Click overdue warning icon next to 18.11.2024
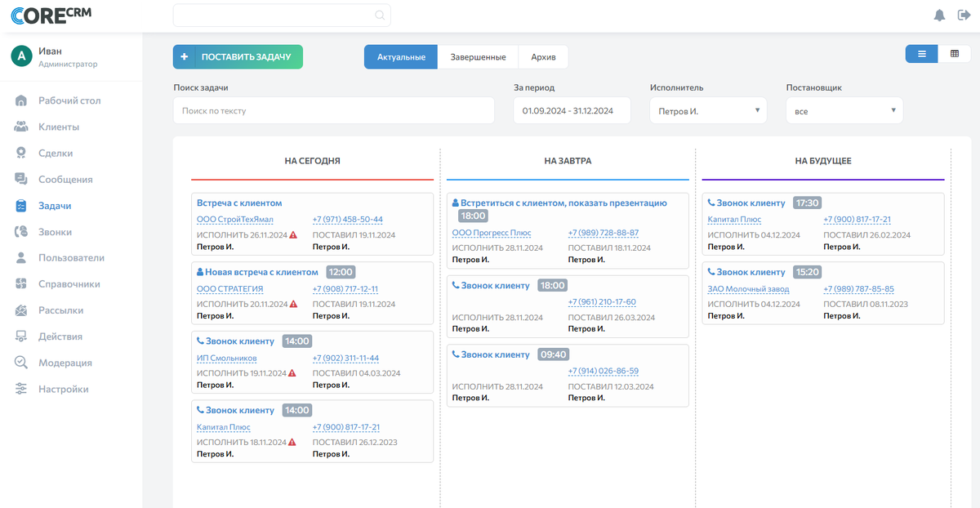The image size is (980, 508). point(293,442)
